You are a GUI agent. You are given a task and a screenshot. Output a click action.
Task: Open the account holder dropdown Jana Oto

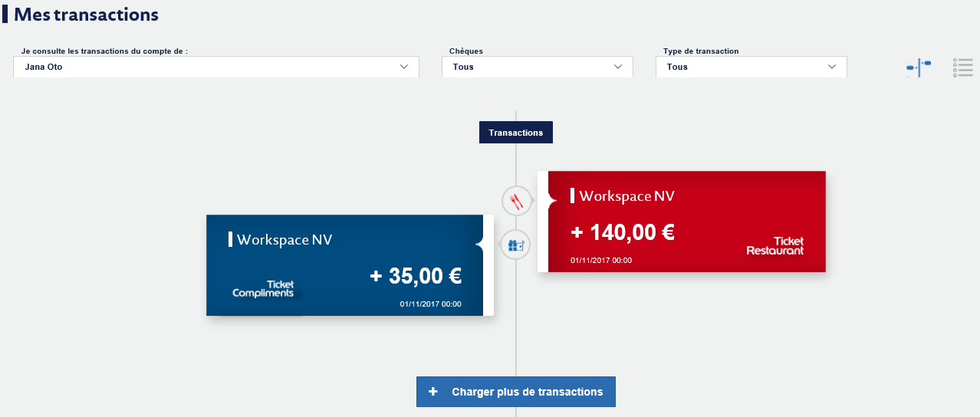(216, 67)
